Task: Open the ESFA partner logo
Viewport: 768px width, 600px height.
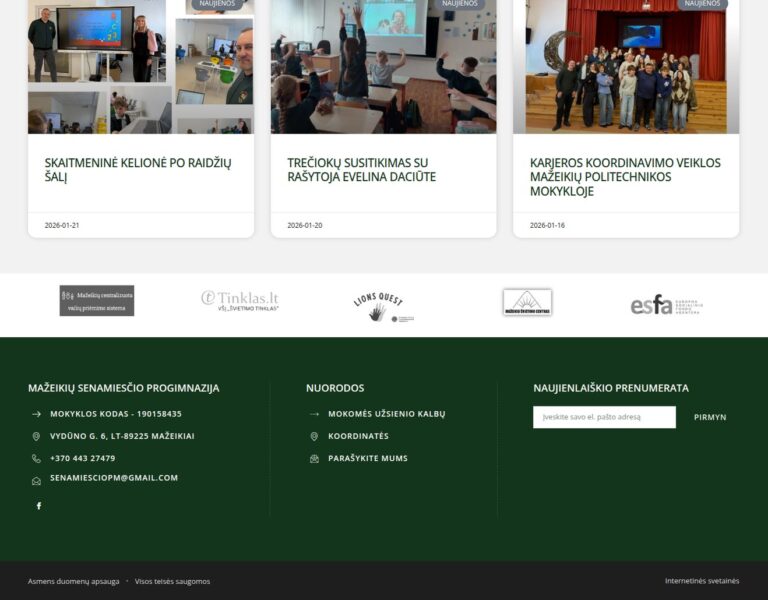Action: (667, 305)
